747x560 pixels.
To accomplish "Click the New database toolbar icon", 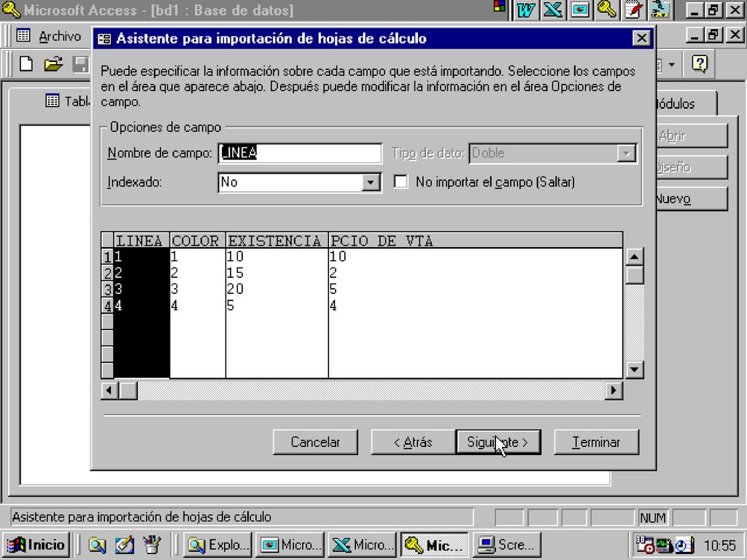I will (26, 64).
